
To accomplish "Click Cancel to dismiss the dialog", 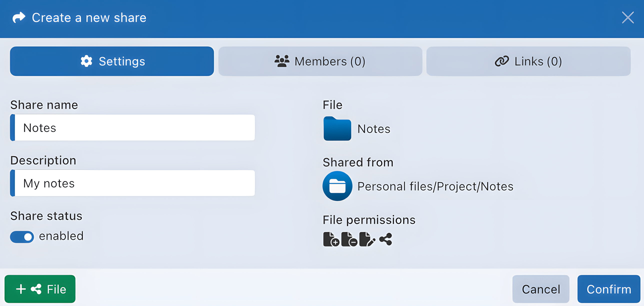I will click(x=541, y=289).
